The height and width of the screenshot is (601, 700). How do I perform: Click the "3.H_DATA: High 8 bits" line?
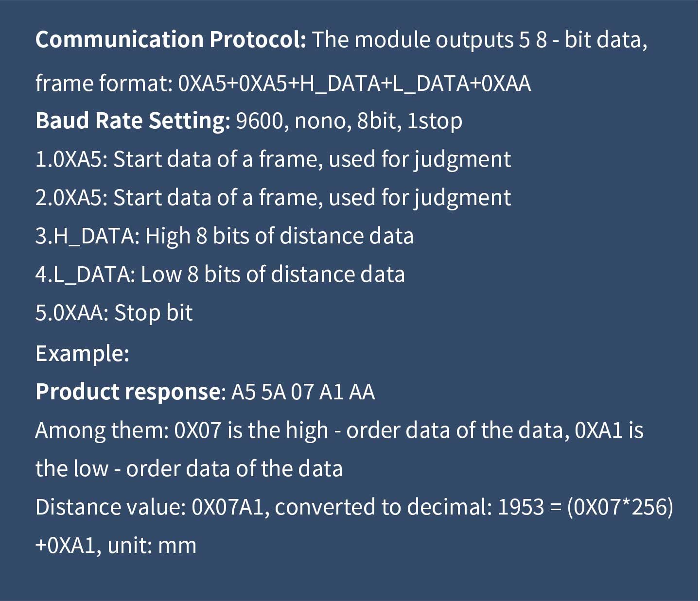tap(224, 236)
